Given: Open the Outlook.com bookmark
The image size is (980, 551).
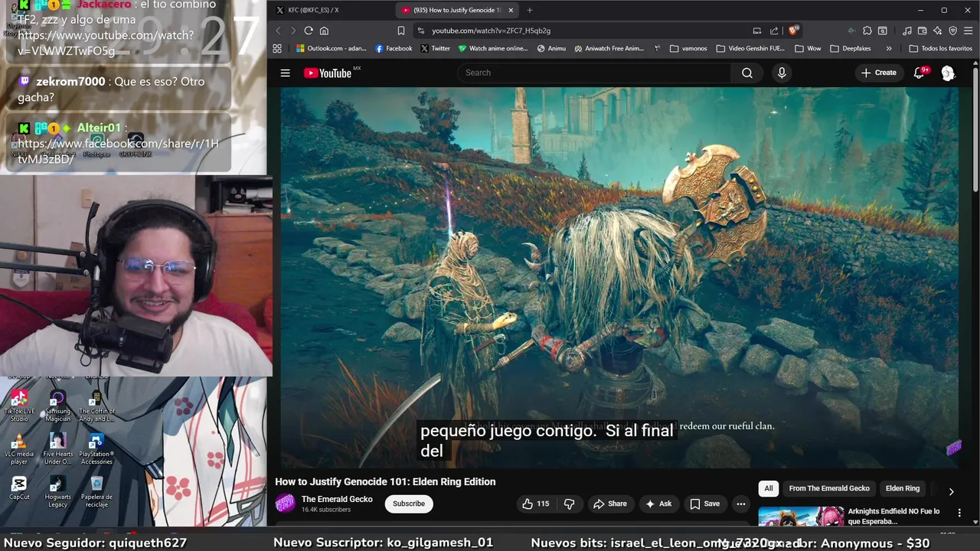Looking at the screenshot, I should point(332,48).
